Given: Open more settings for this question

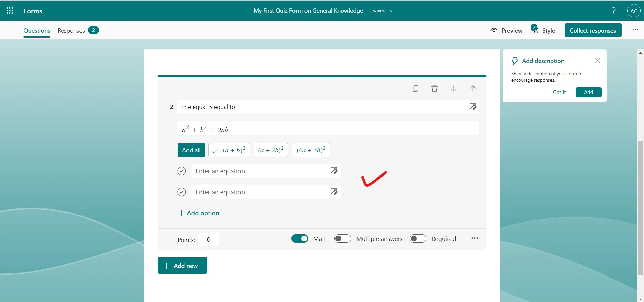Looking at the screenshot, I should pyautogui.click(x=474, y=238).
